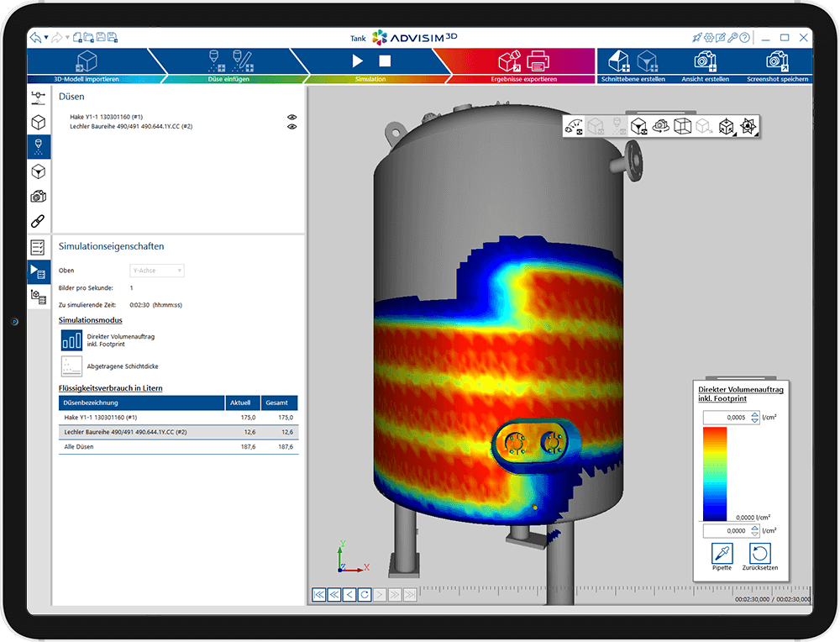840x642 pixels.
Task: Click the Ansicht erstellen camera icon
Action: coord(705,61)
